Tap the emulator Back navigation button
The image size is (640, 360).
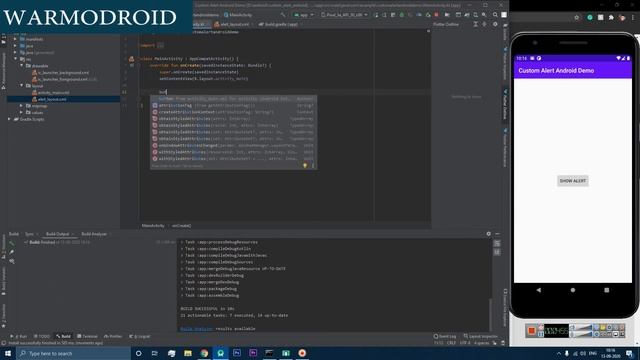click(539, 290)
